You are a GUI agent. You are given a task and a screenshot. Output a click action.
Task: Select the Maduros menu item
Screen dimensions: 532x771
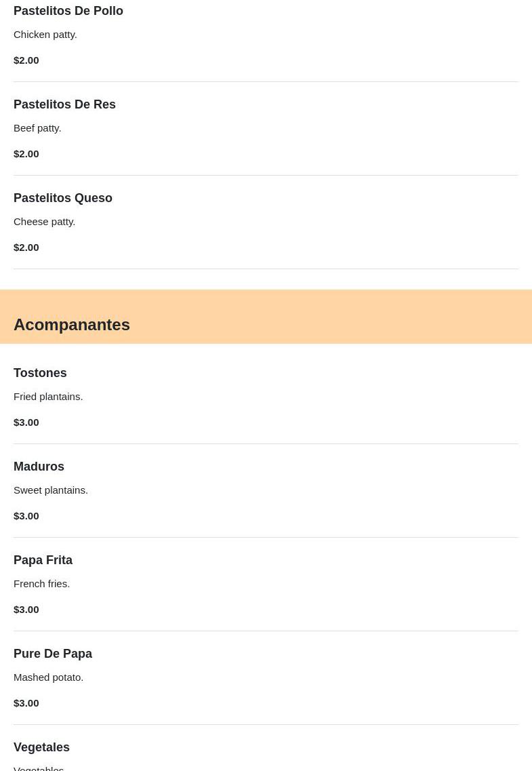pyautogui.click(x=39, y=467)
